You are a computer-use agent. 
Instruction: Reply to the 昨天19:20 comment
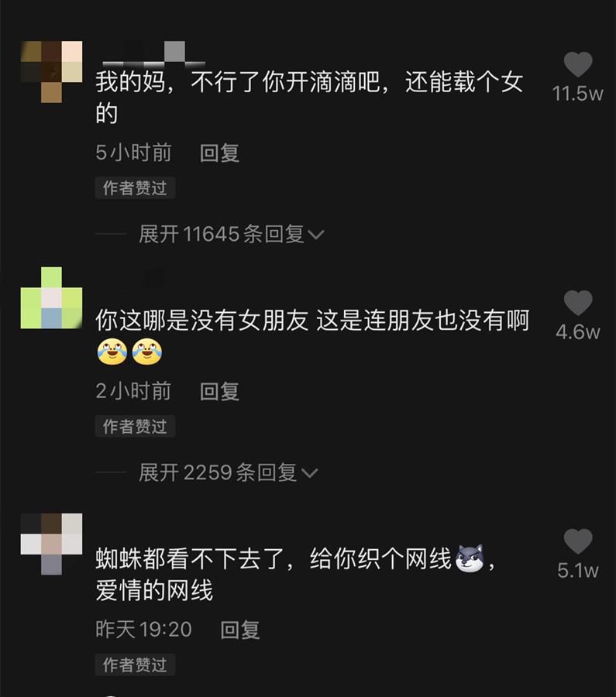click(240, 630)
